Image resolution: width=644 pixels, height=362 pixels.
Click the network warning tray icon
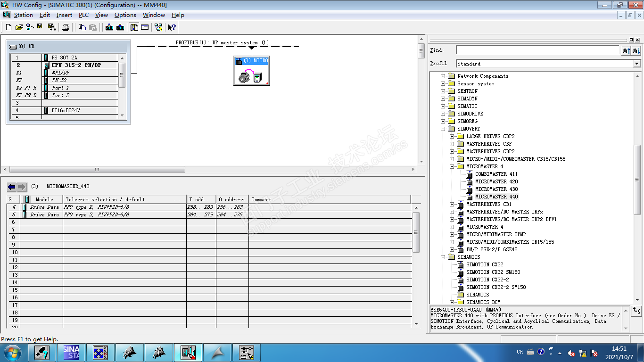coord(583,353)
